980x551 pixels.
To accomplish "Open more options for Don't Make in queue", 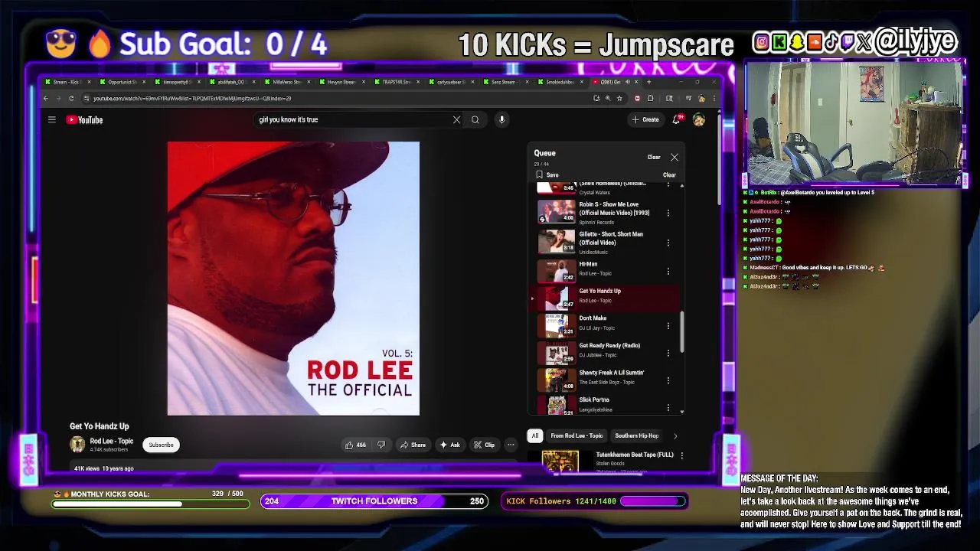I will [x=668, y=325].
